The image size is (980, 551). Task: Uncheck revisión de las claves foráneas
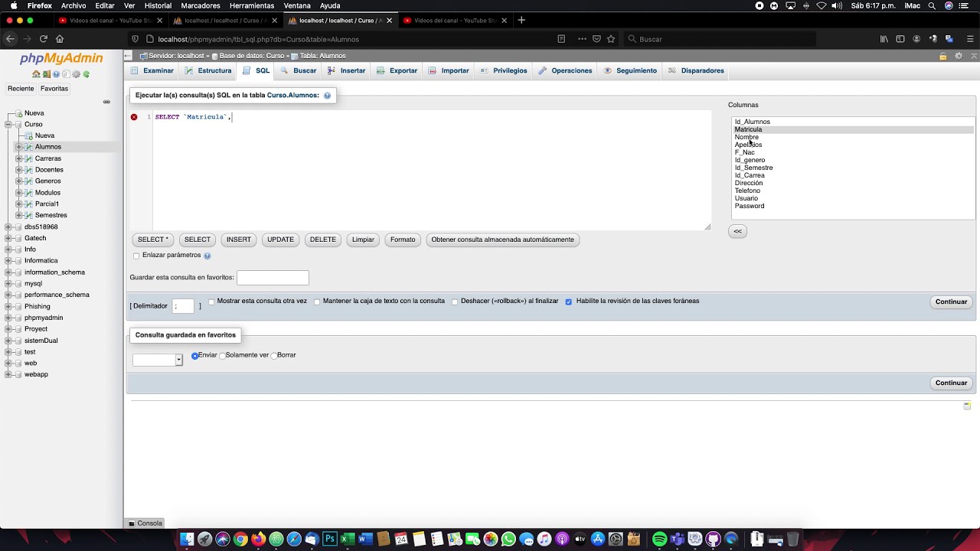click(x=569, y=302)
